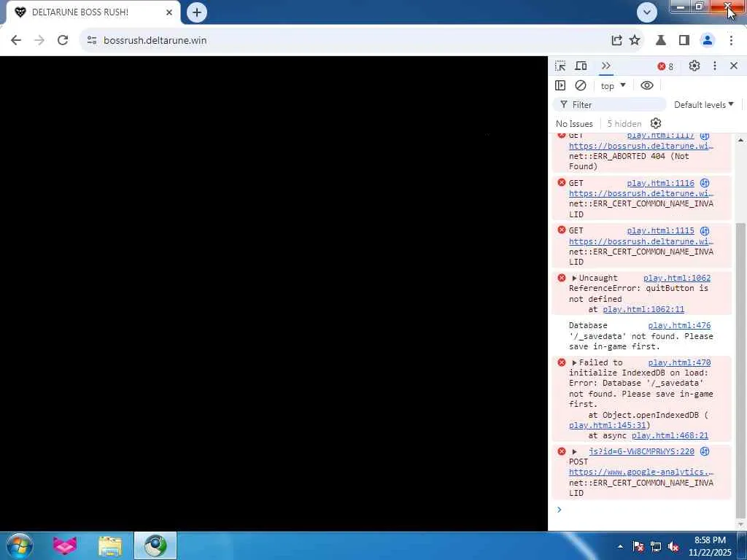Click the '5 hidden' messages label
This screenshot has width=747, height=560.
[624, 124]
